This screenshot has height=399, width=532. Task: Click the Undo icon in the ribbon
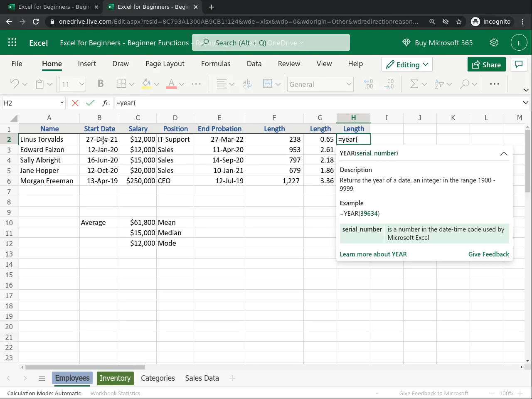point(15,84)
